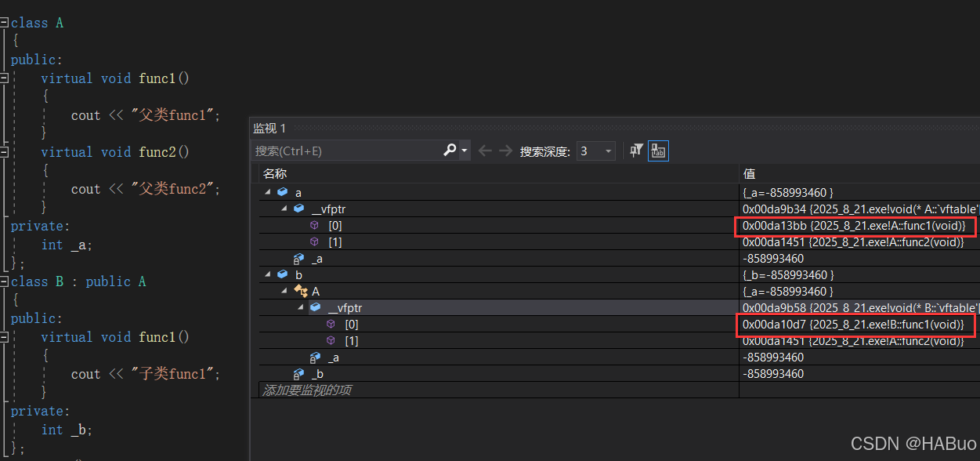Screen dimensions: 980x461
Task: Select value 0x00da1451 A::func2(void) under a
Action: click(x=853, y=242)
